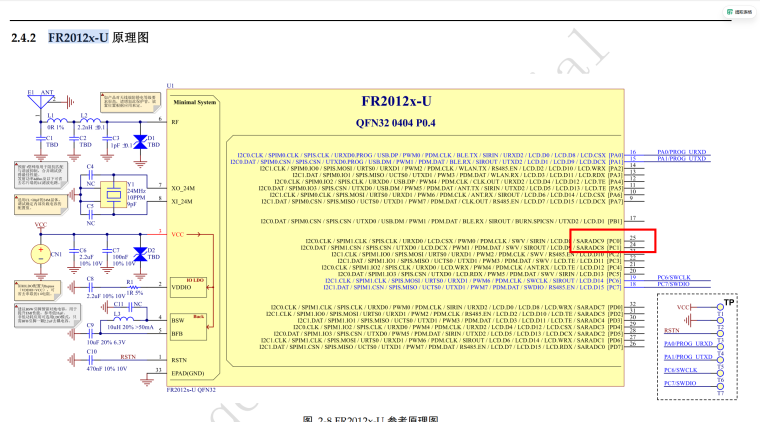Click net label "PC7/SWDIO" at pin 18
760x422 pixels.
coord(674,284)
